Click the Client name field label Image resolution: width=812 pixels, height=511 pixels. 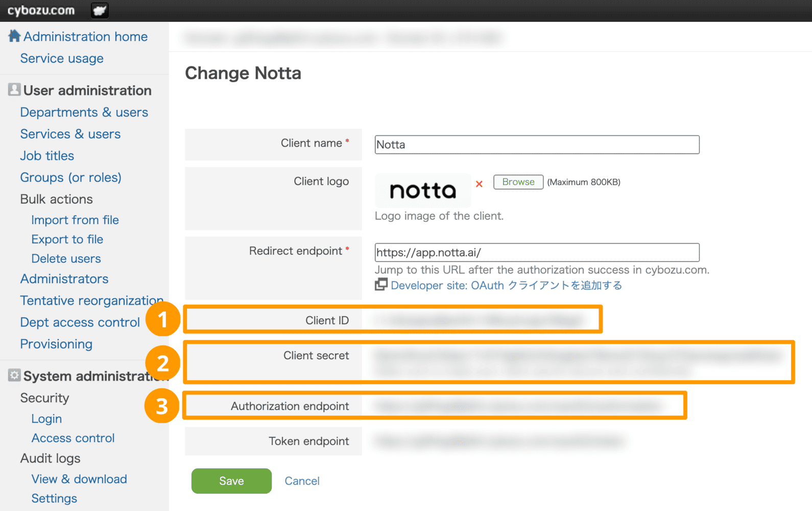coord(312,143)
